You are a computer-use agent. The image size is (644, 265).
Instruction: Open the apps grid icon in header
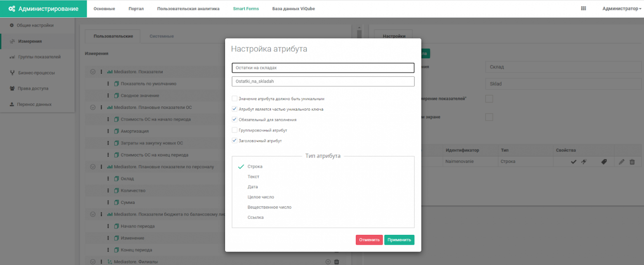tap(583, 8)
